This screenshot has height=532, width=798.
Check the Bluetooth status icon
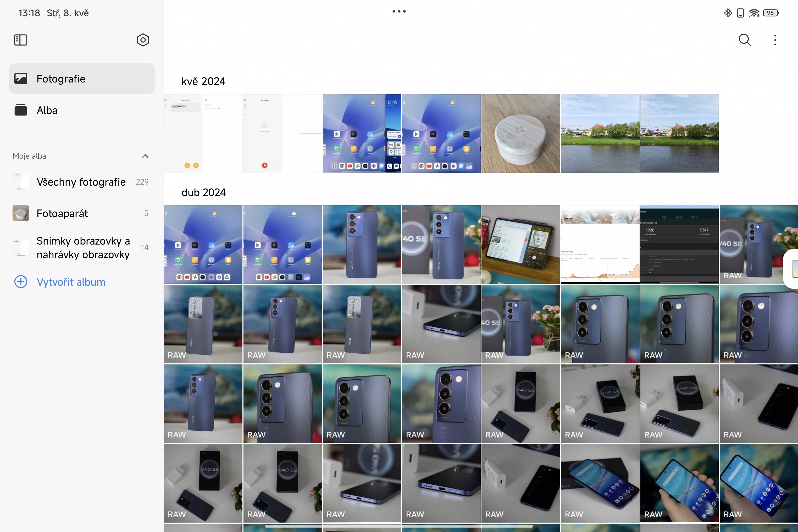(727, 13)
